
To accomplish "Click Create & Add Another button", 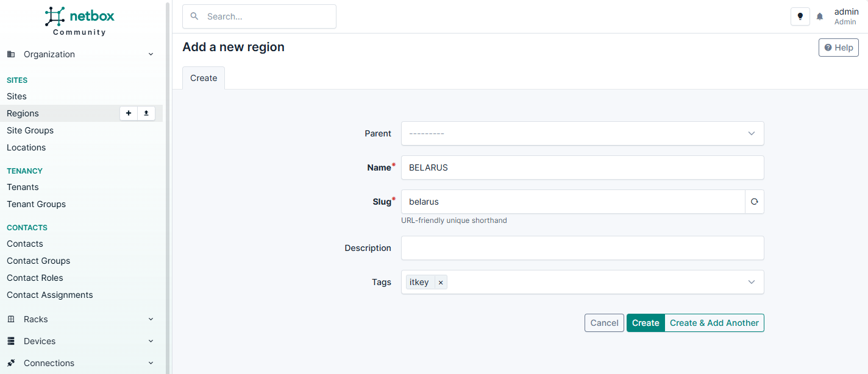I will (714, 323).
